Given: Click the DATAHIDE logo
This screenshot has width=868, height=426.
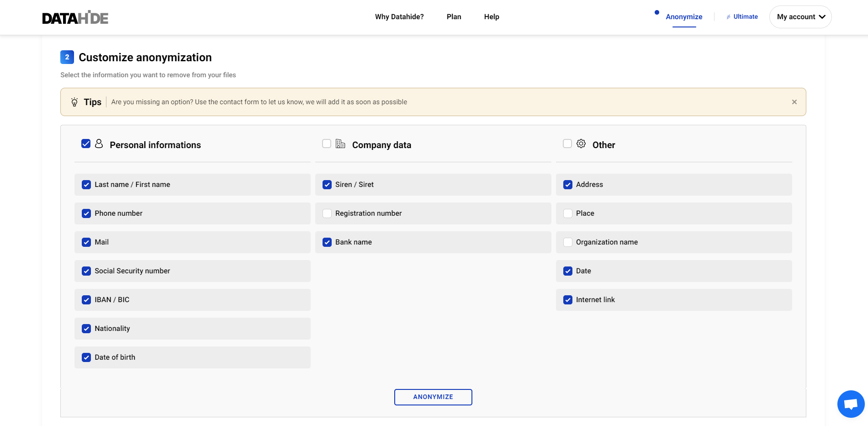Looking at the screenshot, I should 75,17.
